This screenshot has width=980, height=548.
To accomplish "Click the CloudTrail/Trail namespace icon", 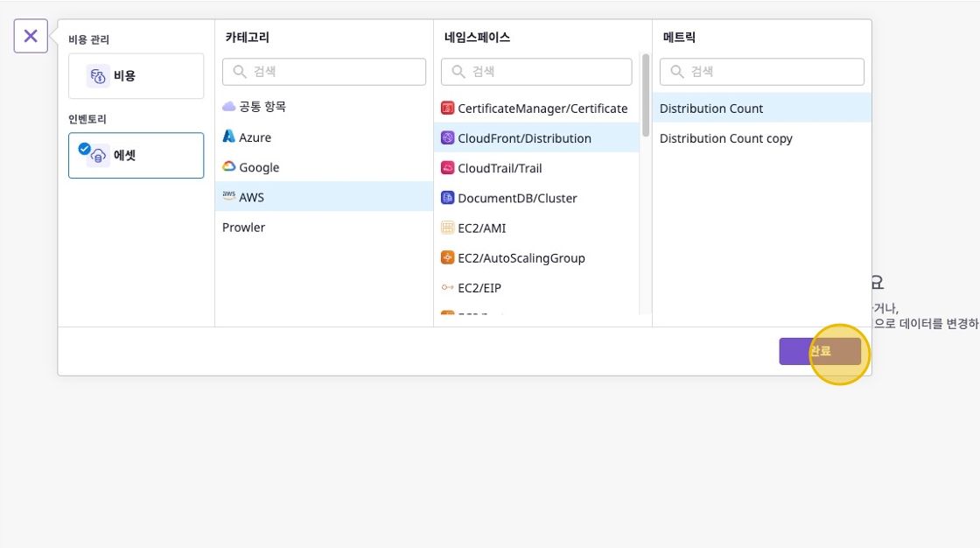I will pos(448,168).
